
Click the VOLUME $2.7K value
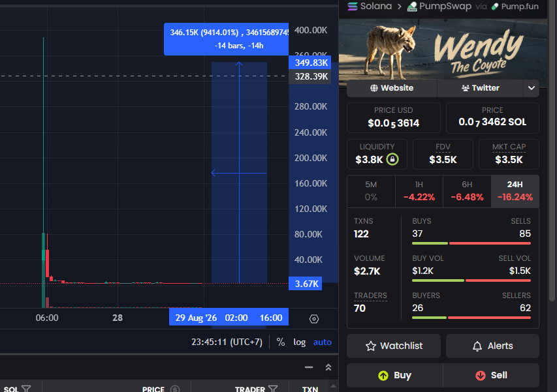coord(367,271)
